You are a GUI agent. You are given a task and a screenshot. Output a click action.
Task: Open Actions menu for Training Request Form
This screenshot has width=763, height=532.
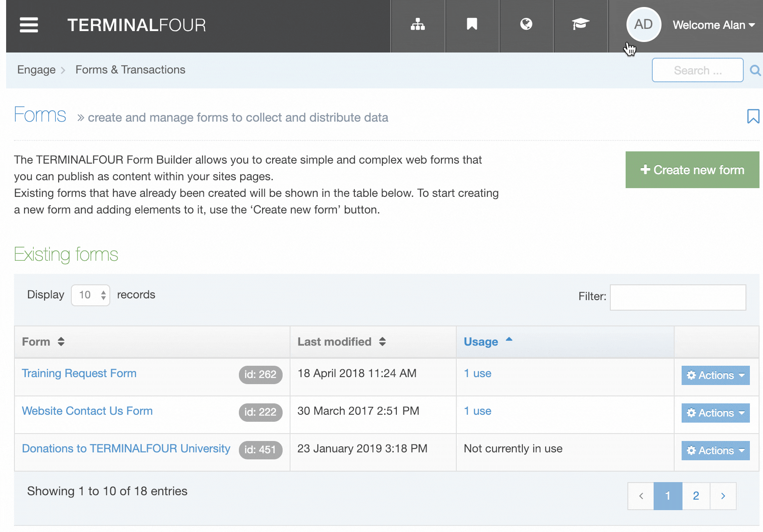click(x=715, y=375)
